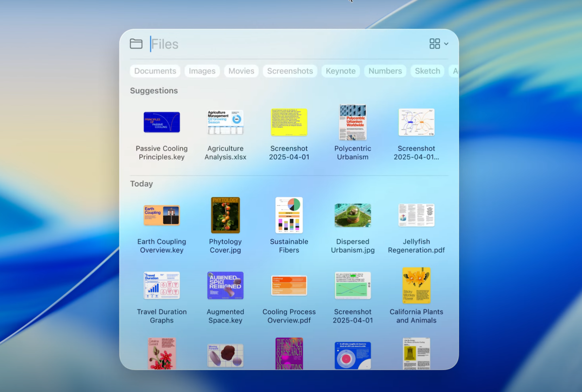Click the 'Sustainable Fibers' file name

[x=289, y=246]
